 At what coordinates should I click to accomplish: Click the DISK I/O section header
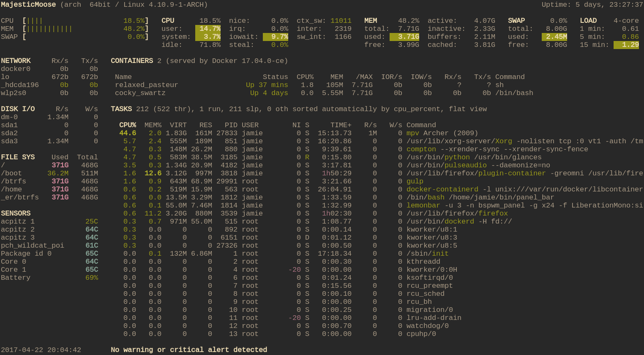pyautogui.click(x=18, y=109)
